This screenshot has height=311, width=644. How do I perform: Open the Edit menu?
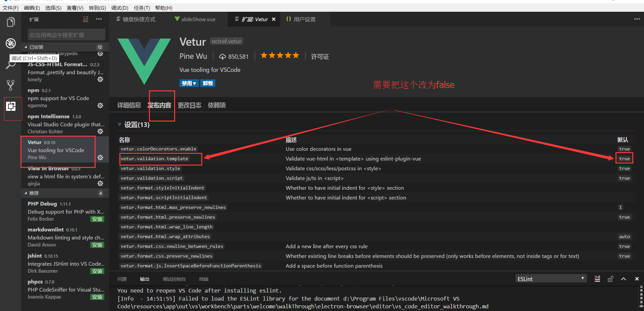(x=32, y=8)
